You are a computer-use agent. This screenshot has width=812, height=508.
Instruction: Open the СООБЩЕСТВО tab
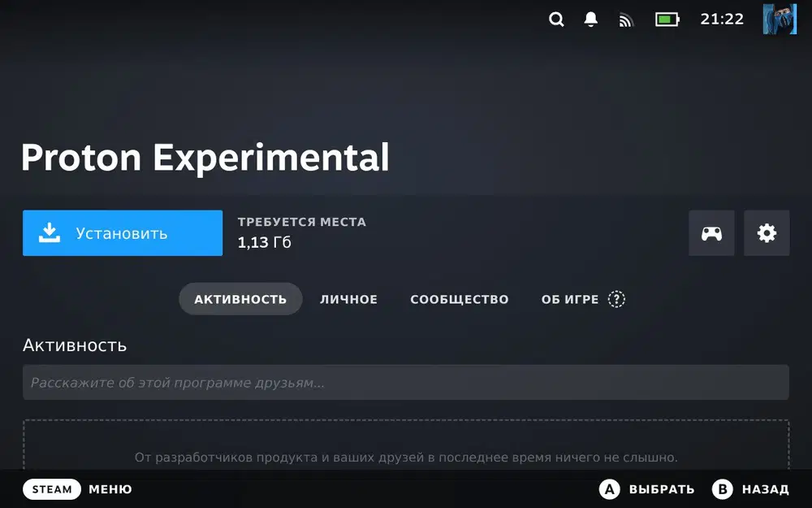(460, 299)
